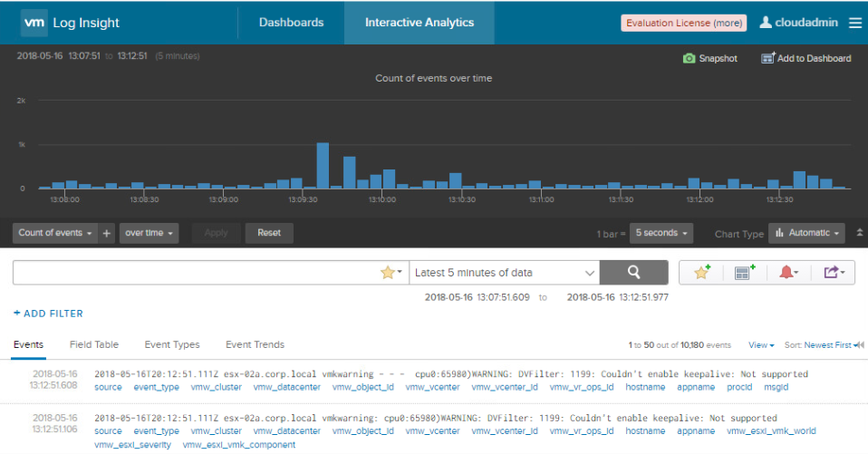Click the magnifying glass search button

[x=634, y=272]
